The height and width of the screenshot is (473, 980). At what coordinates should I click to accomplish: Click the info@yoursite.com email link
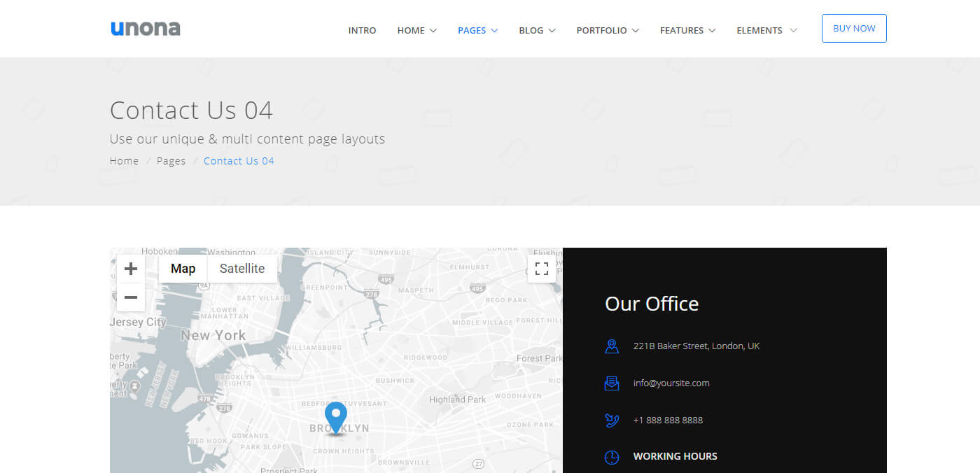[x=671, y=383]
